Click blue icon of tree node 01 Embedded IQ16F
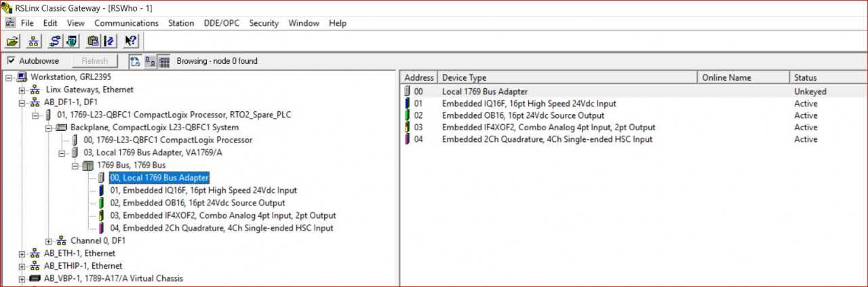This screenshot has width=868, height=287. 100,191
